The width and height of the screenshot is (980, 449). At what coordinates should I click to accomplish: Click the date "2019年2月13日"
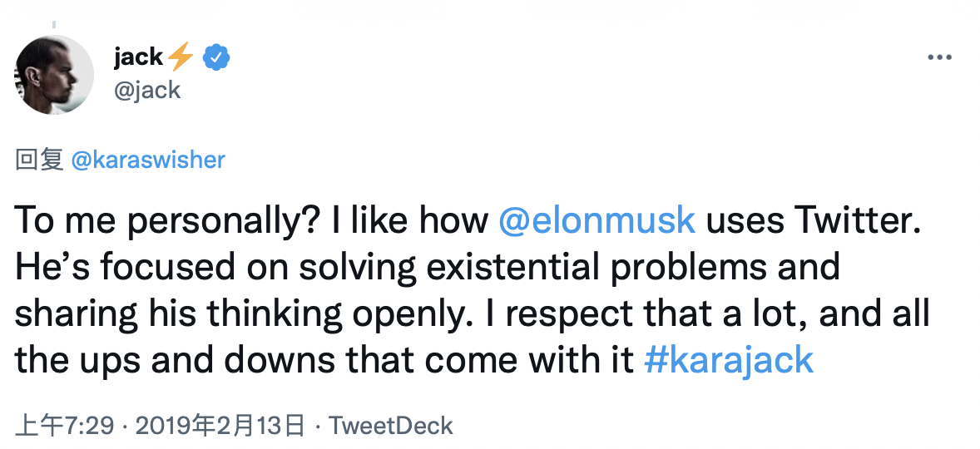point(220,427)
